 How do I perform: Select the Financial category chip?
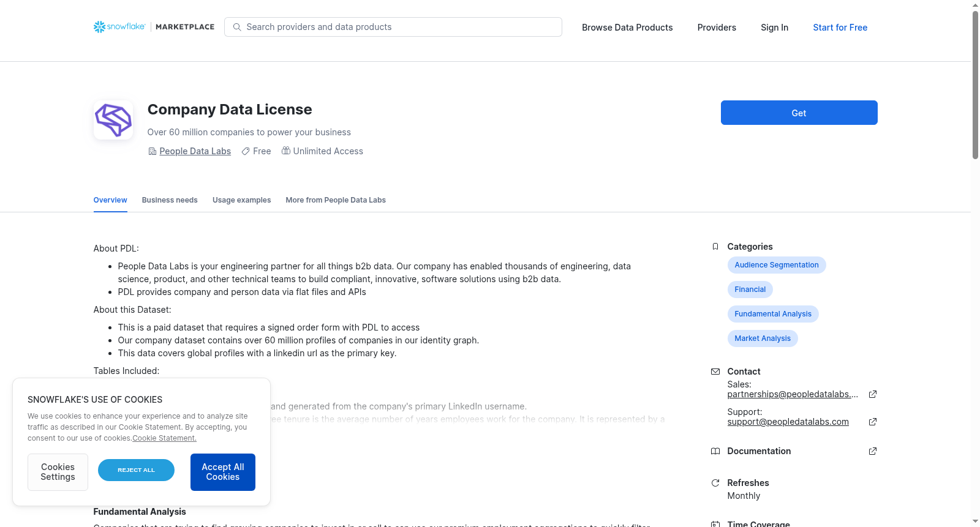click(x=750, y=290)
